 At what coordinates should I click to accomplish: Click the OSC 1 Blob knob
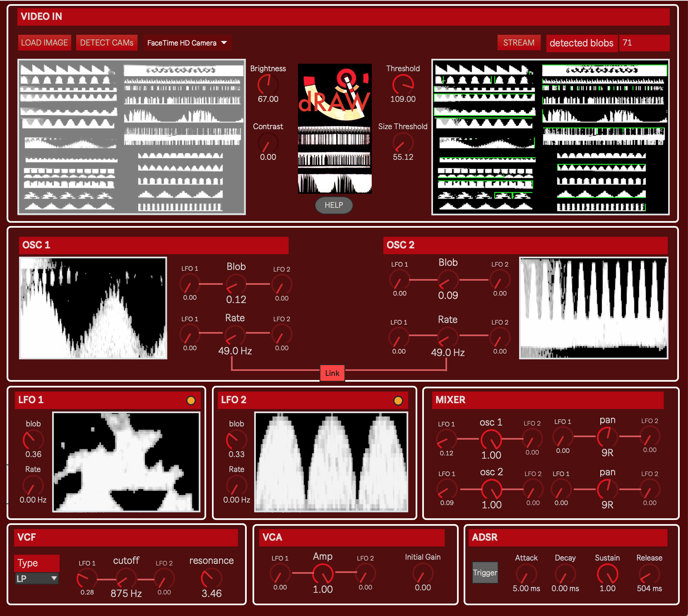(236, 284)
